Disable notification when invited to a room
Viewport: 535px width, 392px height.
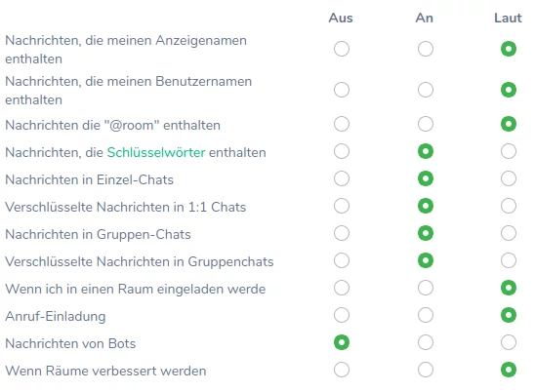click(x=342, y=288)
